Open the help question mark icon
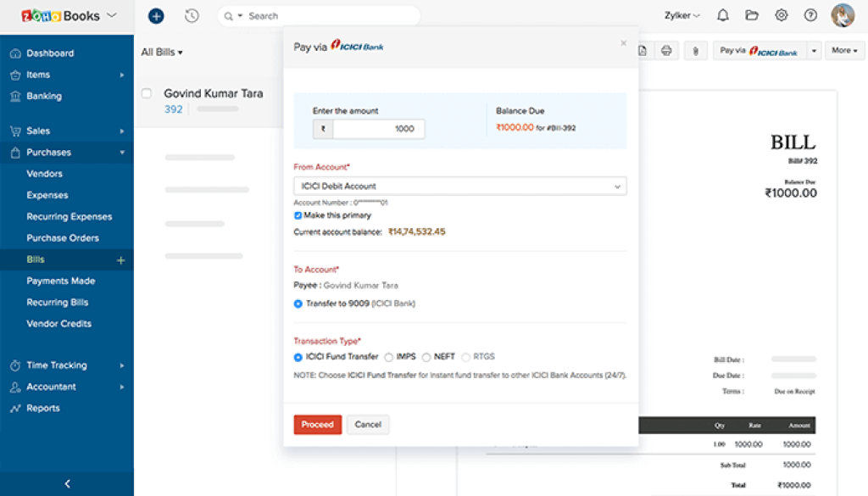 click(x=810, y=15)
